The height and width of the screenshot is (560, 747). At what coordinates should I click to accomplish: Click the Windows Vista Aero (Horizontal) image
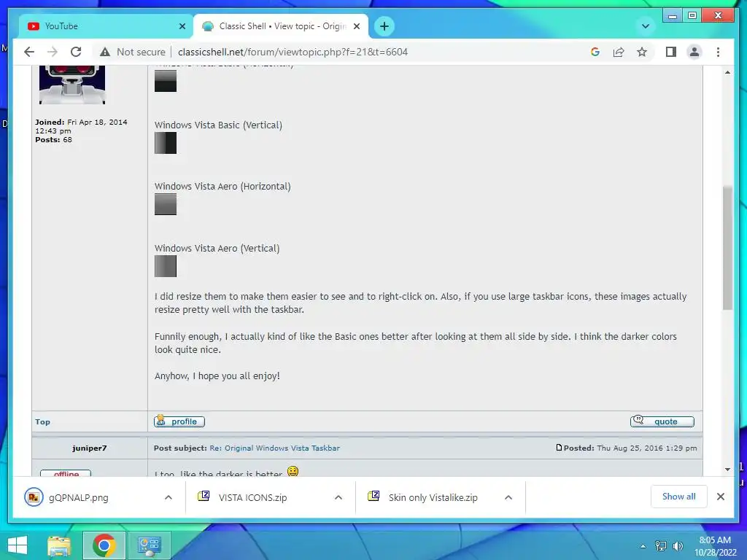pos(166,204)
